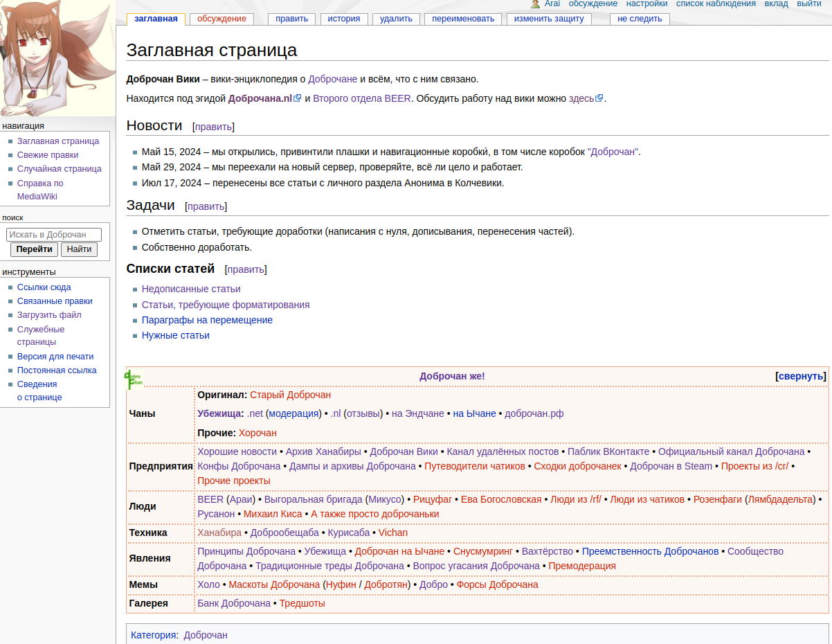This screenshot has height=644, width=832.
Task: Open the "Архив Ханабиры" link
Action: pyautogui.click(x=324, y=451)
